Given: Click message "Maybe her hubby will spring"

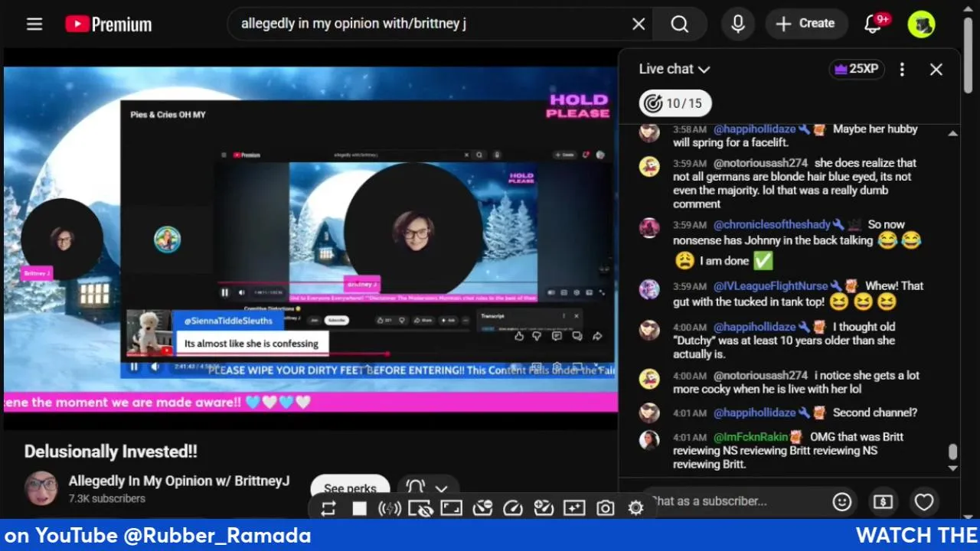Looking at the screenshot, I should click(x=796, y=136).
